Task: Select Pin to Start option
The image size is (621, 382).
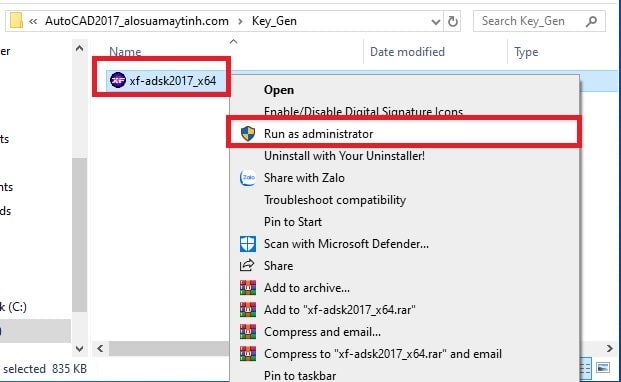Action: tap(293, 222)
